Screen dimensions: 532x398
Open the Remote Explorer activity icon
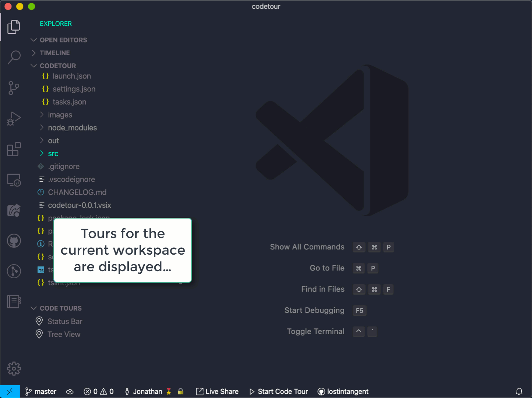14,180
